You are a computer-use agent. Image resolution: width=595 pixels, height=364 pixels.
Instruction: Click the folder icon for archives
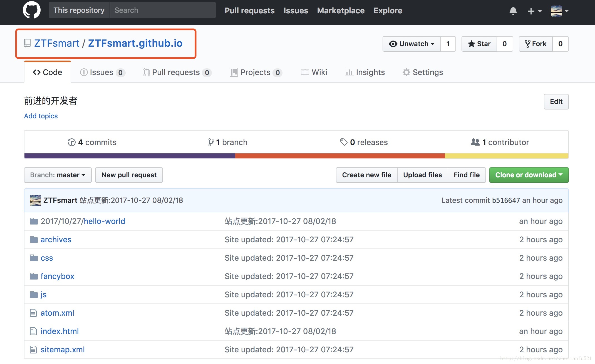coord(34,240)
